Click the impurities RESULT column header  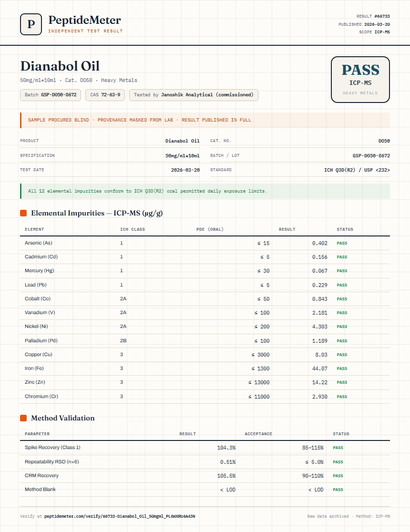pyautogui.click(x=287, y=229)
